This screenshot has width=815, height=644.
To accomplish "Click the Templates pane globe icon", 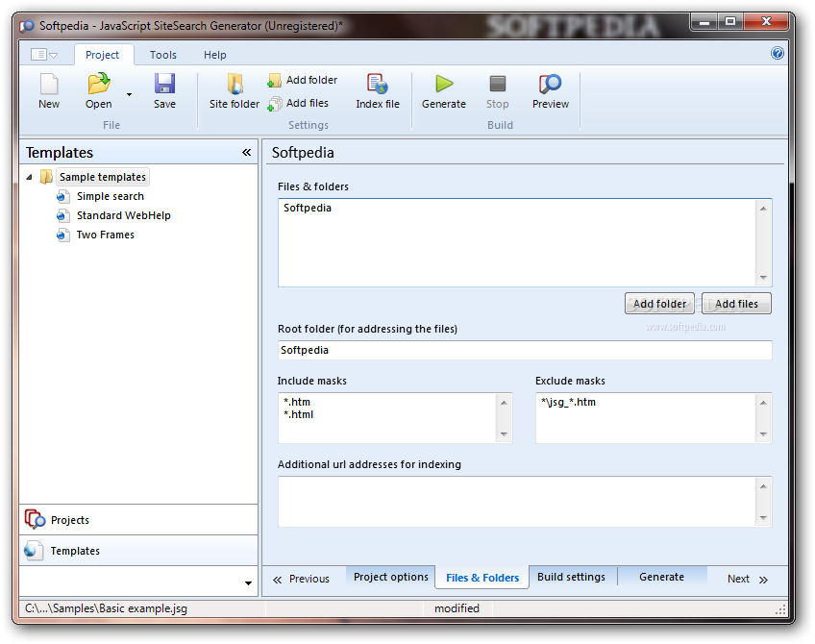I will pyautogui.click(x=33, y=551).
